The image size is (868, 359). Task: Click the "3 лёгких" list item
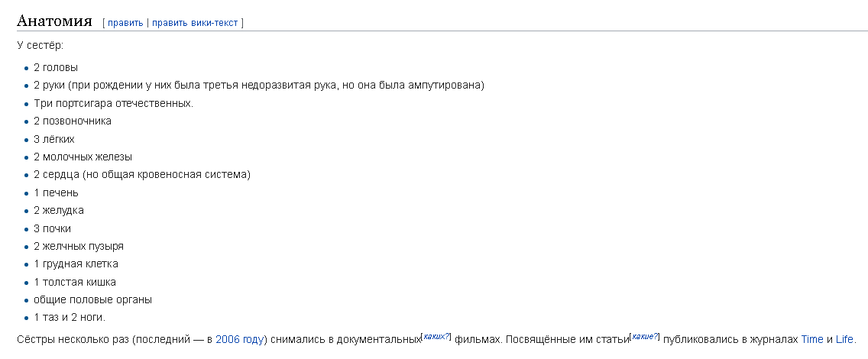54,139
